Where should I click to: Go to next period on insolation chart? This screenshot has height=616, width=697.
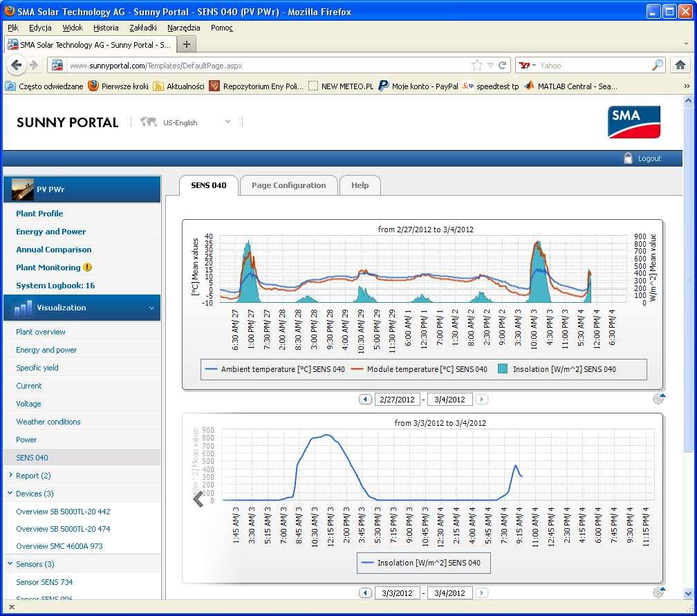click(x=481, y=593)
